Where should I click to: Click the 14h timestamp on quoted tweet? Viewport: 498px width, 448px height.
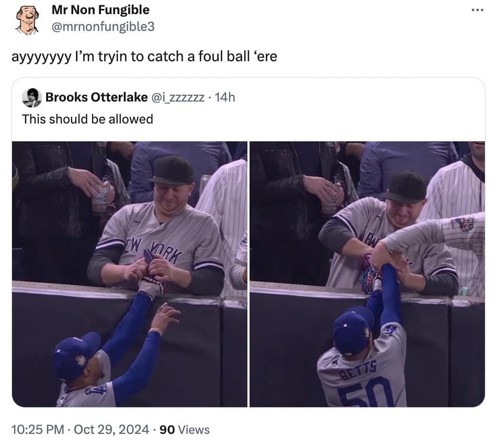226,97
